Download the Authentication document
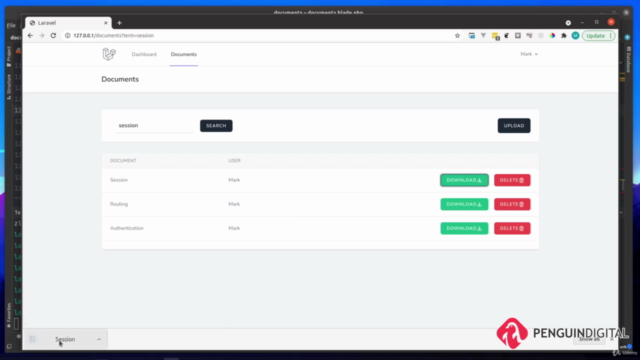640x360 pixels. click(464, 228)
